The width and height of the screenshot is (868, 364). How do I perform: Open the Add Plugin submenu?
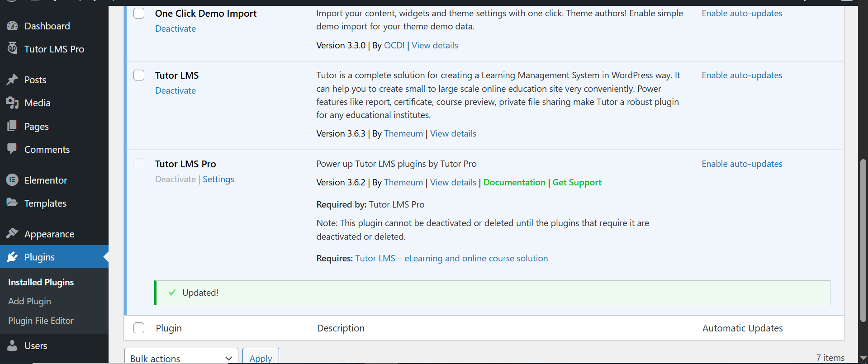tap(29, 301)
